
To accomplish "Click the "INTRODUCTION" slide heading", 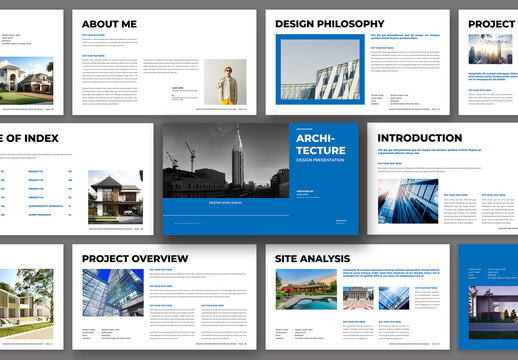I will coord(420,138).
